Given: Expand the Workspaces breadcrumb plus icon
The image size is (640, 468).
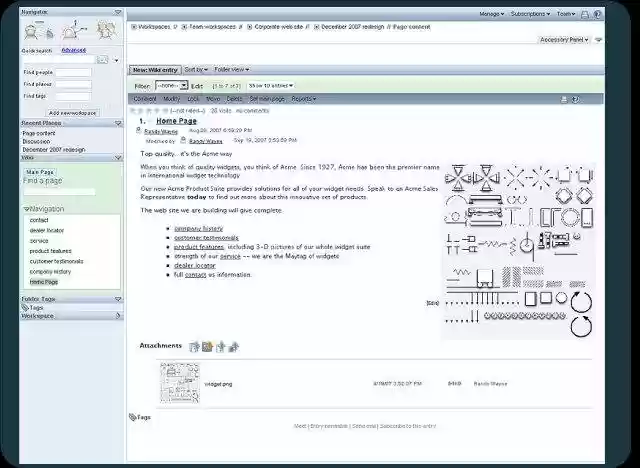Looking at the screenshot, I should tap(134, 27).
